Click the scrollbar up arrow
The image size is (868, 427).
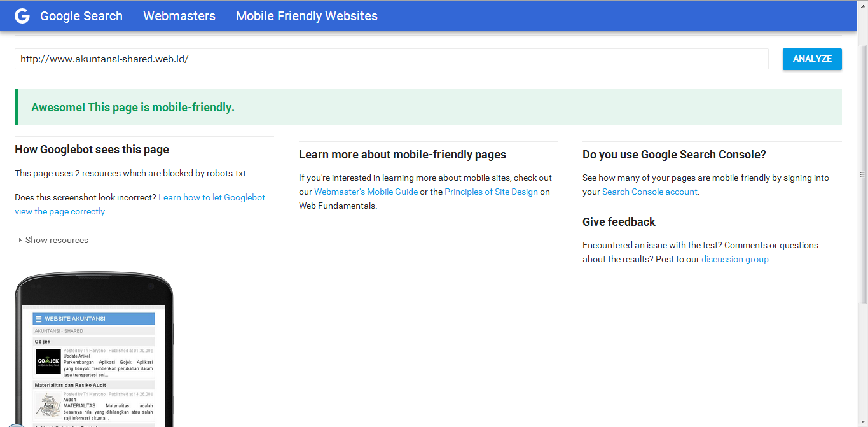(x=862, y=5)
